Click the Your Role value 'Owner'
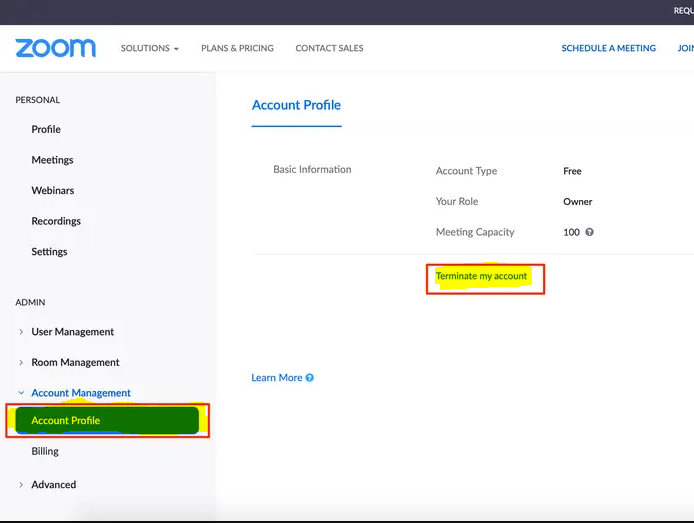The image size is (694, 523). point(577,201)
